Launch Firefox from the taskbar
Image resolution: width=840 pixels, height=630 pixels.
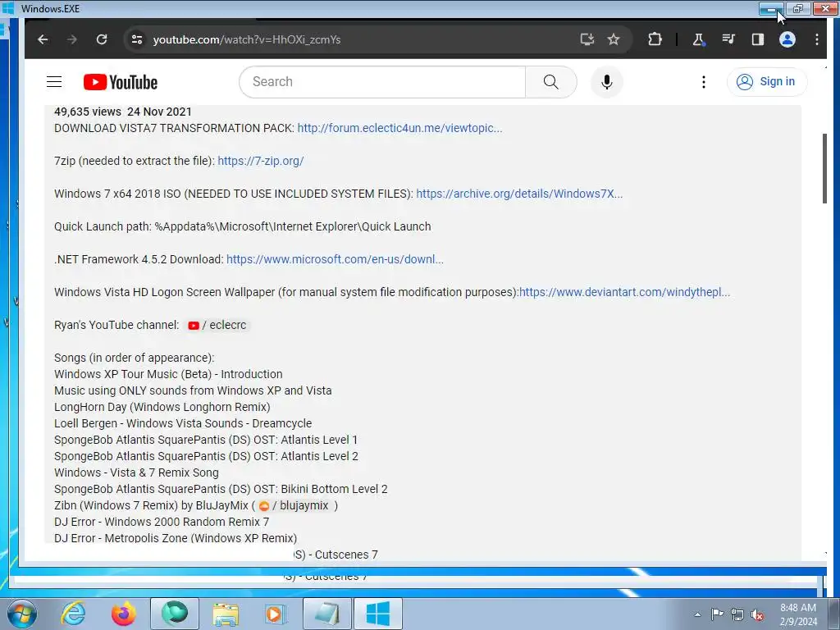[x=123, y=614]
